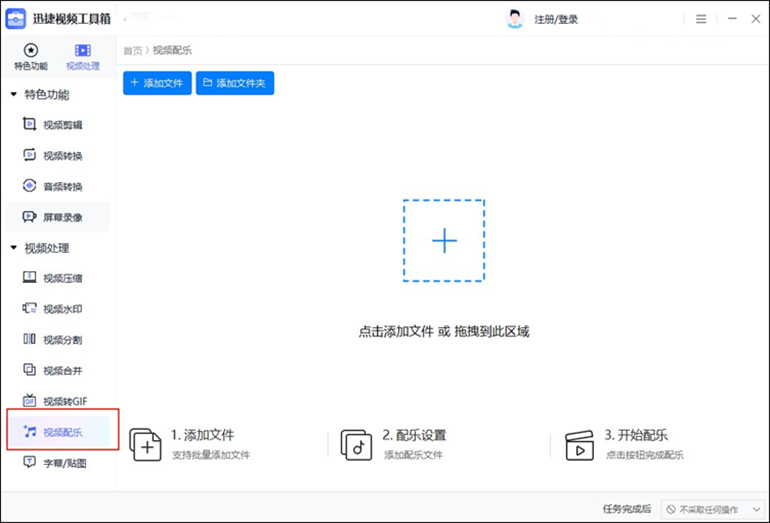This screenshot has height=523, width=770.
Task: Open the 视频水印 watermark icon
Action: coord(29,308)
